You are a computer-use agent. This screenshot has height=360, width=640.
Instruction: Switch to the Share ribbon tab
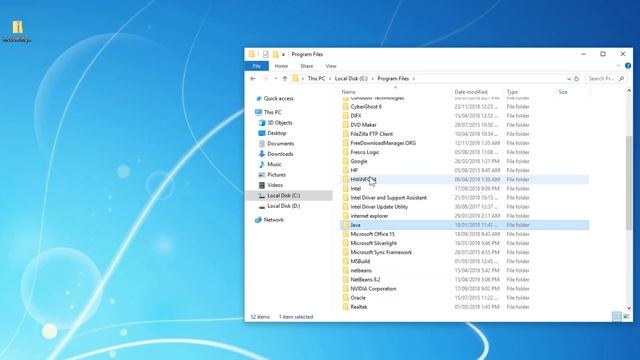point(307,66)
